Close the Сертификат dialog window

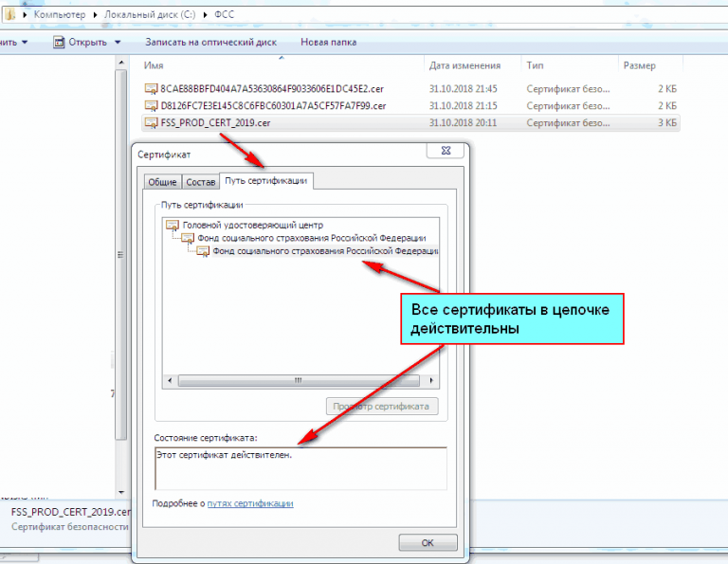click(445, 151)
